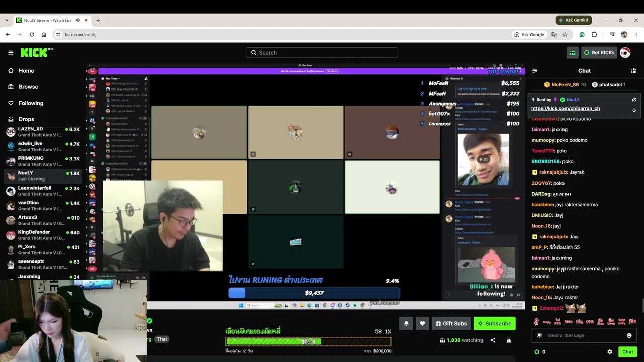
Task: Click the Kicks balance icon below the chat box
Action: pyautogui.click(x=537, y=352)
